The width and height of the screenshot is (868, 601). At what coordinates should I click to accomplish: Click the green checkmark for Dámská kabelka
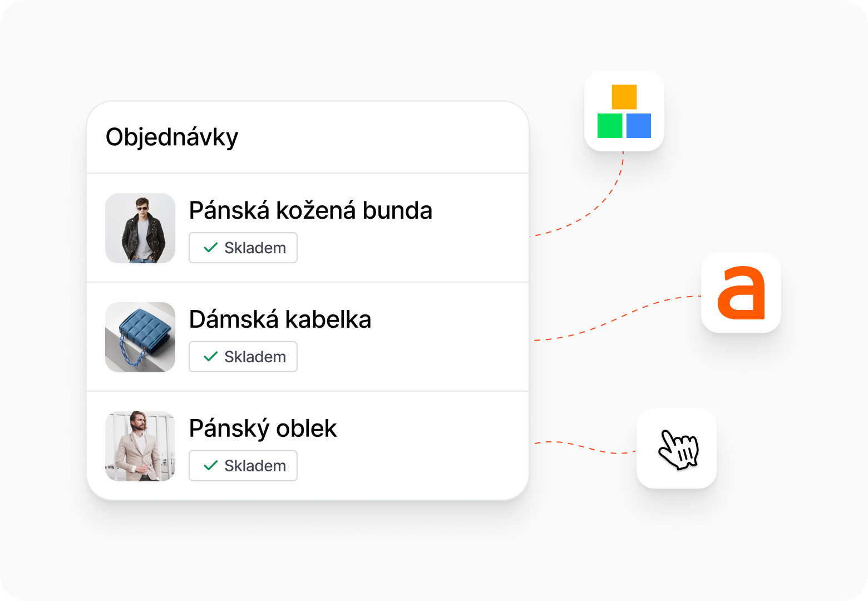211,357
